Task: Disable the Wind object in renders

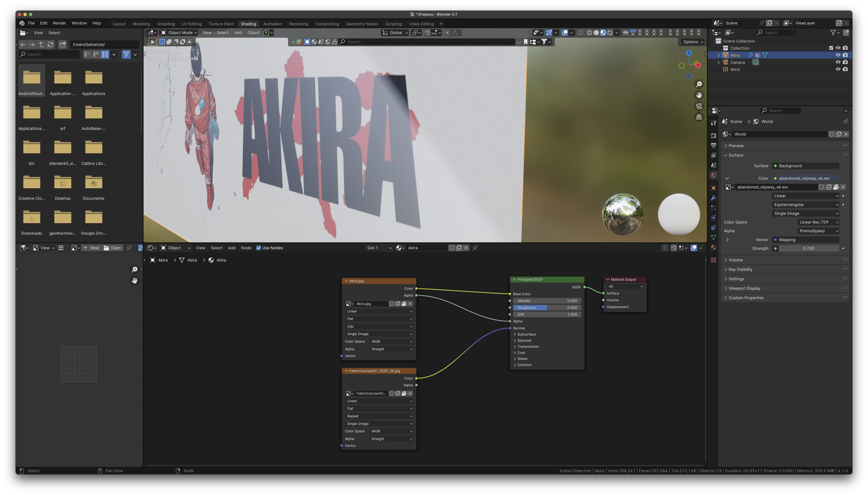Action: [845, 69]
